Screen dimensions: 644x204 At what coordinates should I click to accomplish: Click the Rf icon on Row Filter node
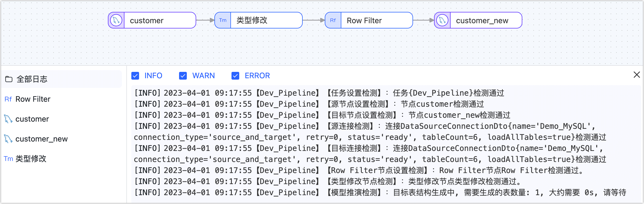point(333,20)
